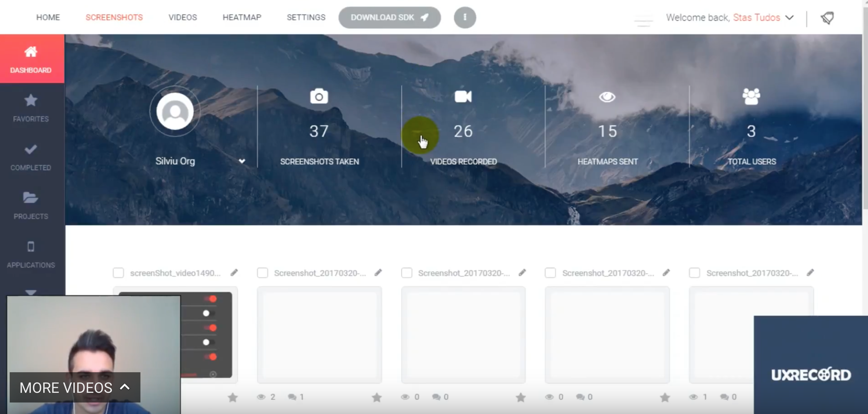This screenshot has height=414, width=868.
Task: Rename screenShot_video1490 using its pencil icon
Action: click(234, 272)
